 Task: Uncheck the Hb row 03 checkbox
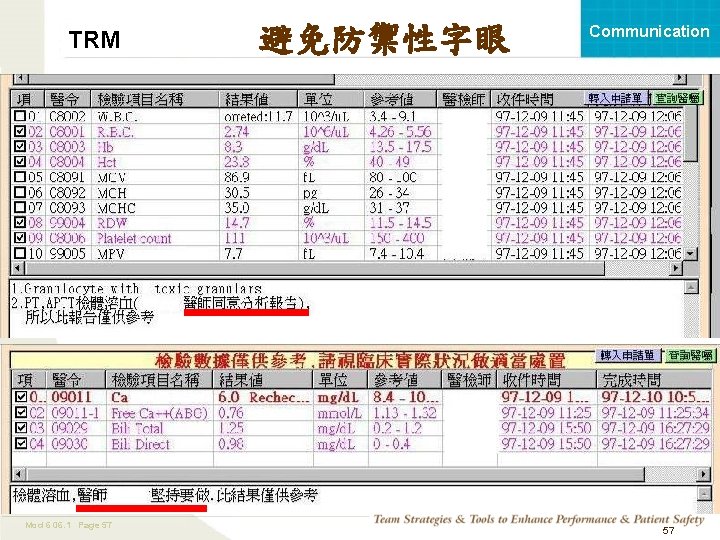click(x=20, y=146)
